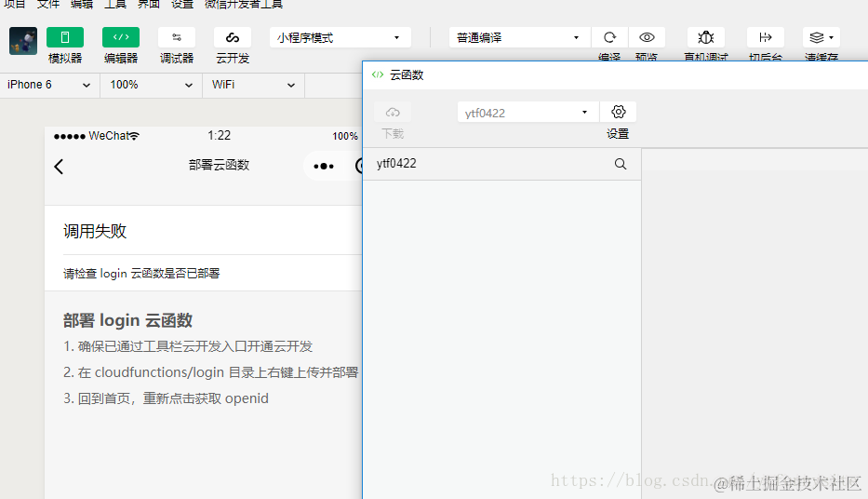868x499 pixels.
Task: Open the 小程序模式 mode dropdown
Action: pos(340,37)
